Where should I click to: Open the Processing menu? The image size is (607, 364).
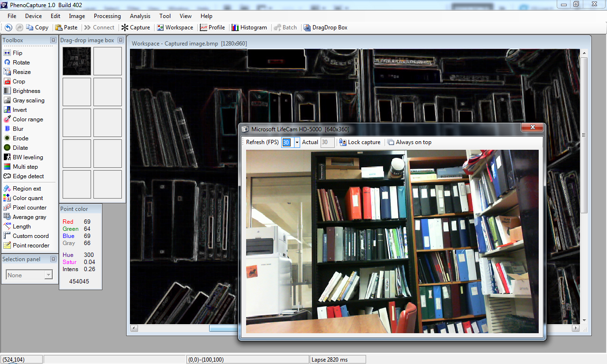(x=107, y=16)
